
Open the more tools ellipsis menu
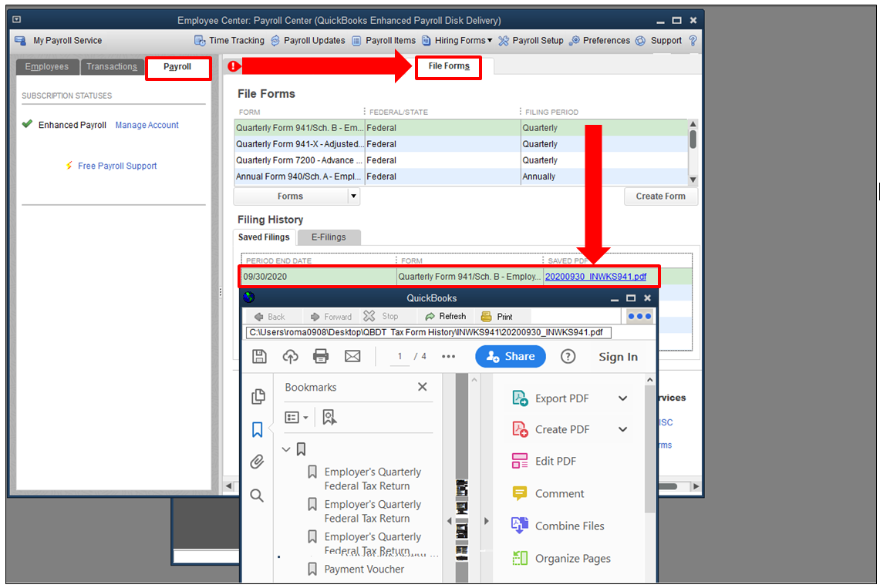[x=448, y=357]
